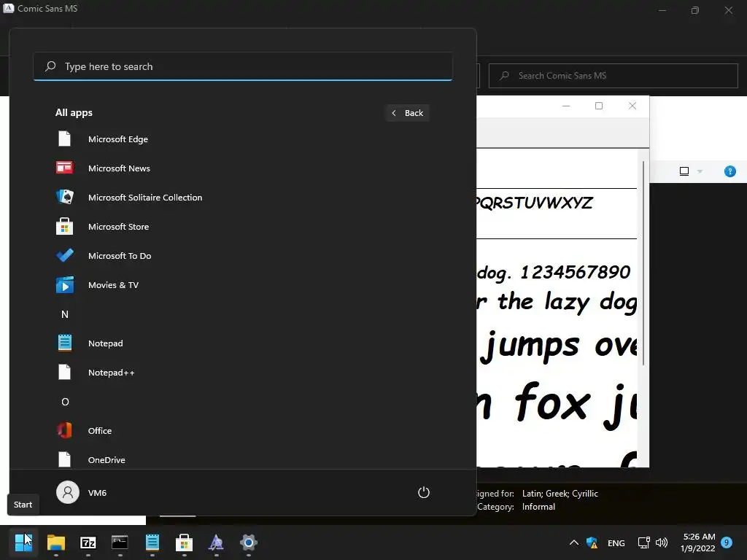Open 7-Zip from the taskbar
Screen dimensions: 747x560
coord(88,542)
